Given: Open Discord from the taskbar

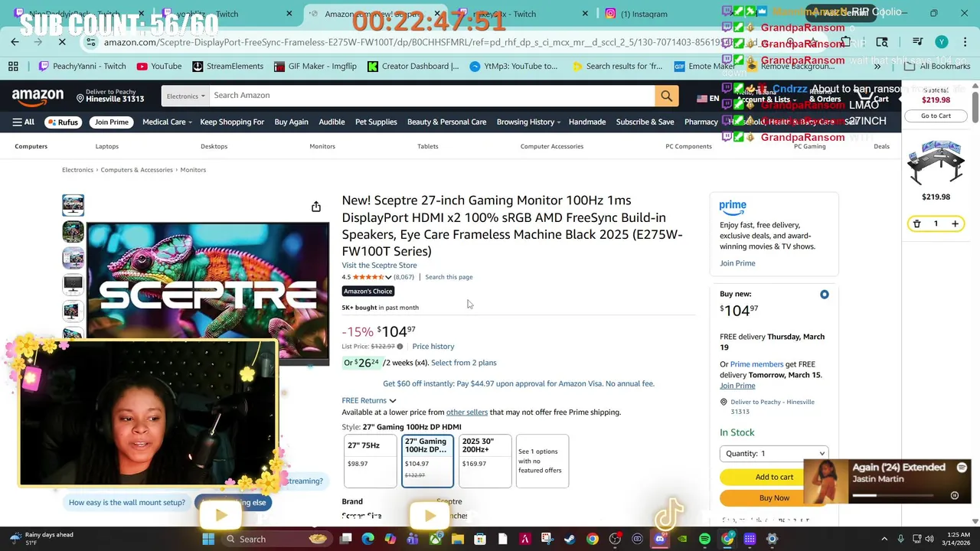Looking at the screenshot, I should tap(660, 539).
